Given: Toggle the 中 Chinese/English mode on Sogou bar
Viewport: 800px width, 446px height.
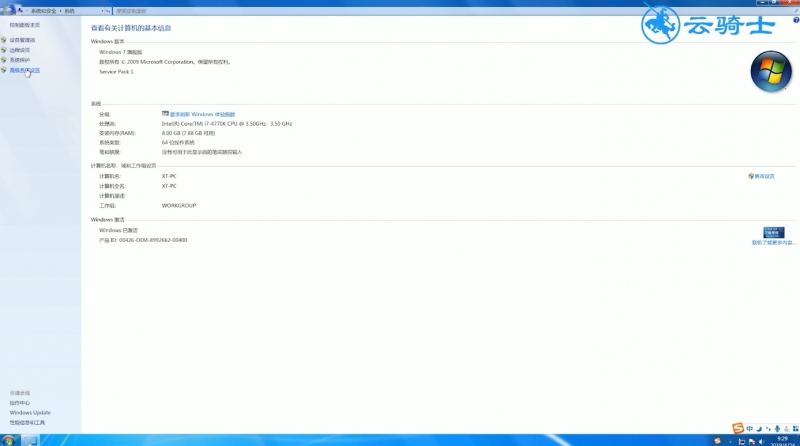Looking at the screenshot, I should click(749, 429).
